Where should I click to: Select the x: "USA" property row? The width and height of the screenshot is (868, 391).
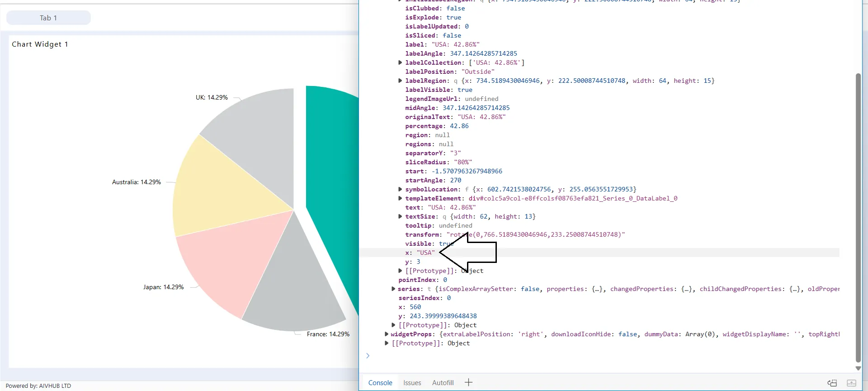click(x=599, y=253)
